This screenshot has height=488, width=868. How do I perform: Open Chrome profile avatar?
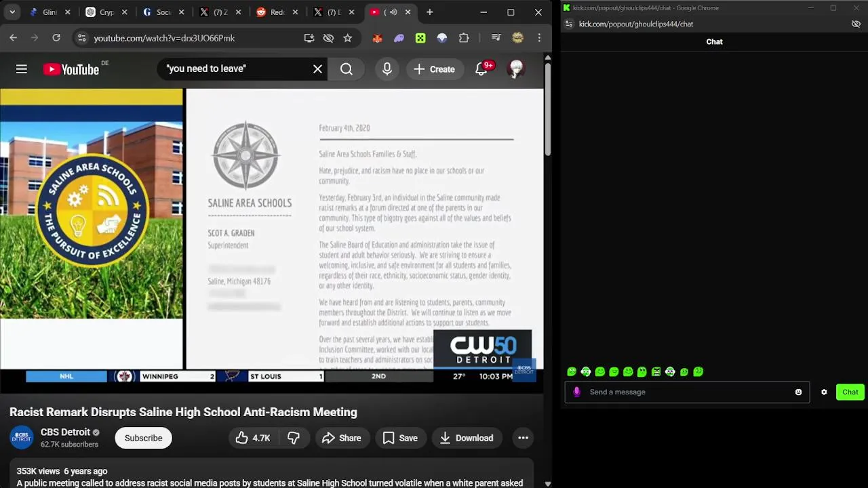pos(517,38)
